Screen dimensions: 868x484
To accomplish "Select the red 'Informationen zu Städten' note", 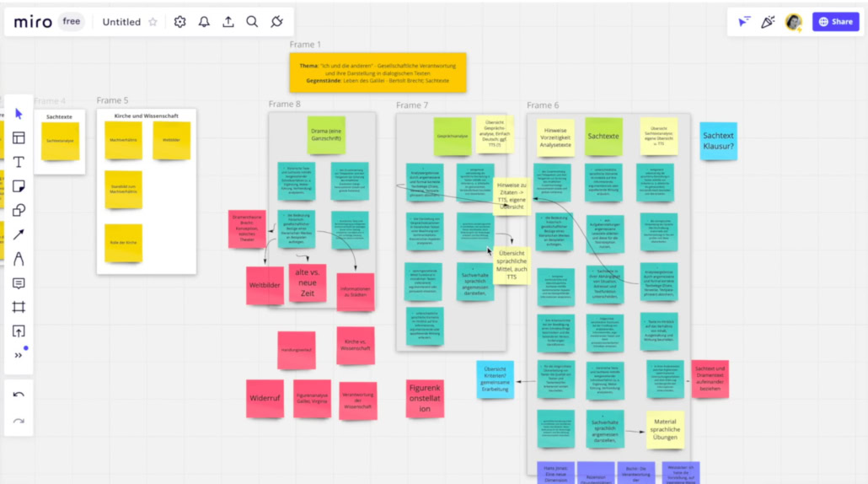I will click(x=356, y=292).
